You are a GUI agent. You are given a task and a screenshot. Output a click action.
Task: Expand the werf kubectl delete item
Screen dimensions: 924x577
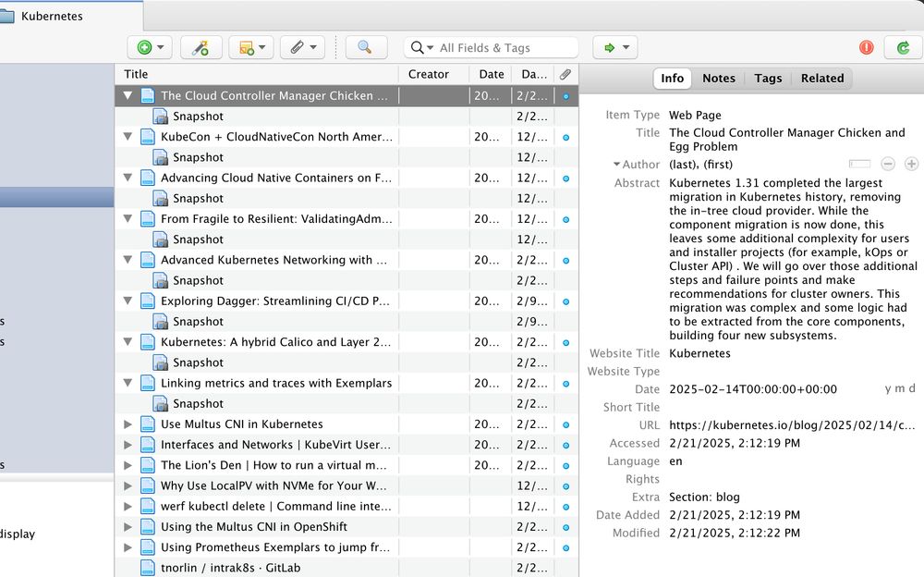pyautogui.click(x=128, y=506)
